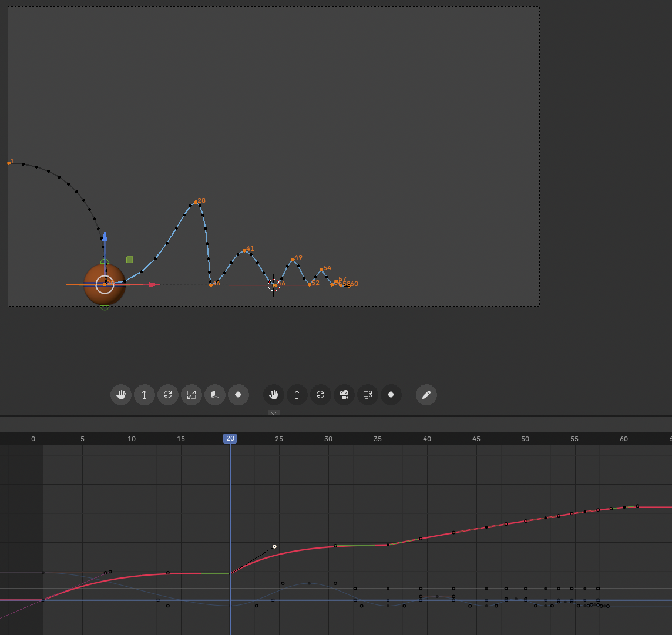
Task: Click frame 60 on the graph editor ruler
Action: tap(624, 439)
